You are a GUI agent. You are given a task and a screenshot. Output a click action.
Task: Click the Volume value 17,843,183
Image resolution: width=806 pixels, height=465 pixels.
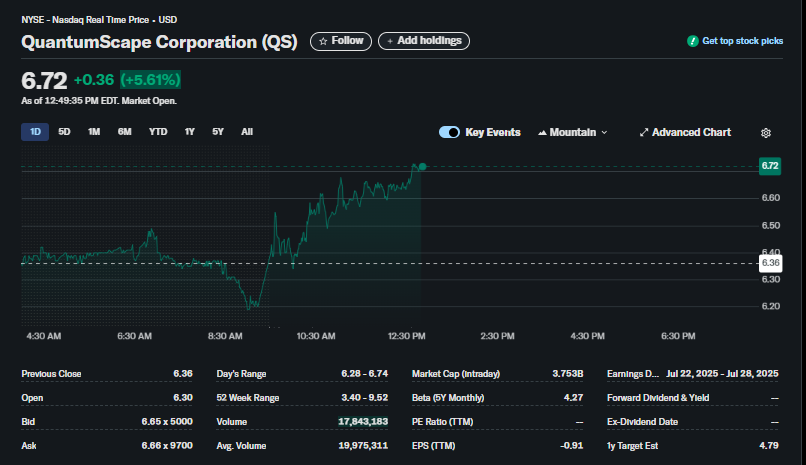[363, 422]
